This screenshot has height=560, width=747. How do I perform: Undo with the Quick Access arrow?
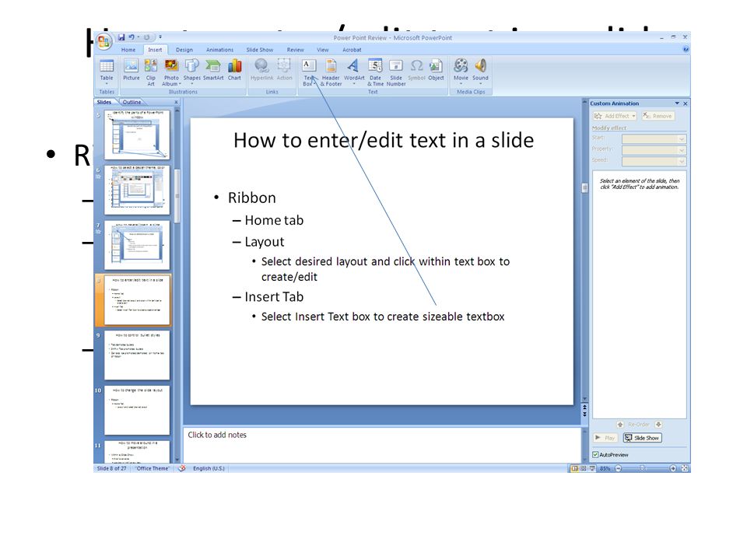pyautogui.click(x=132, y=37)
